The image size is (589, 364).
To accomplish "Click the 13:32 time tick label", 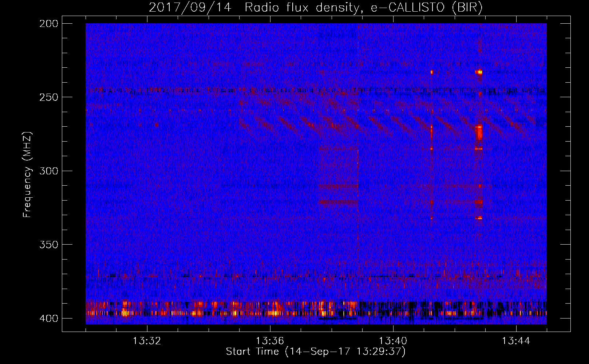I will [x=147, y=341].
